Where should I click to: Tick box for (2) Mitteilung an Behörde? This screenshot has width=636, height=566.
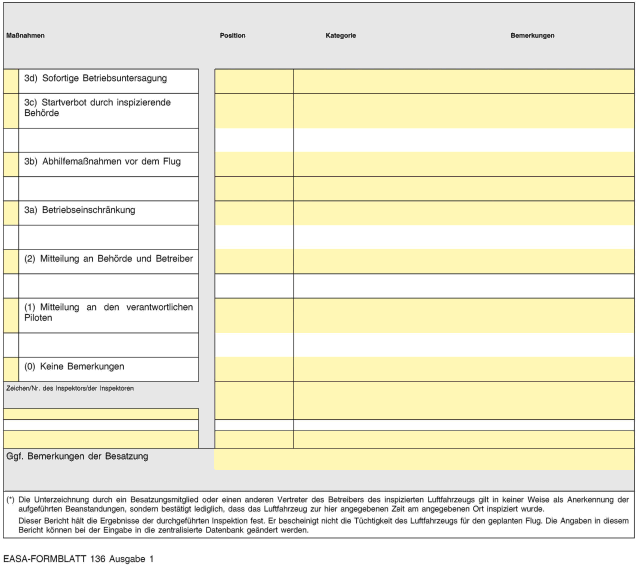pos(11,261)
